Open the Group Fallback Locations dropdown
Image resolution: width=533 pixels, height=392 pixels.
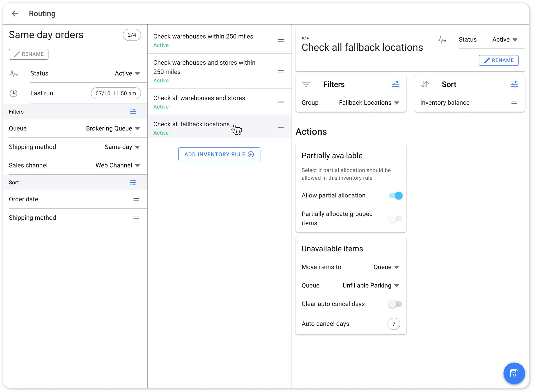coord(369,103)
